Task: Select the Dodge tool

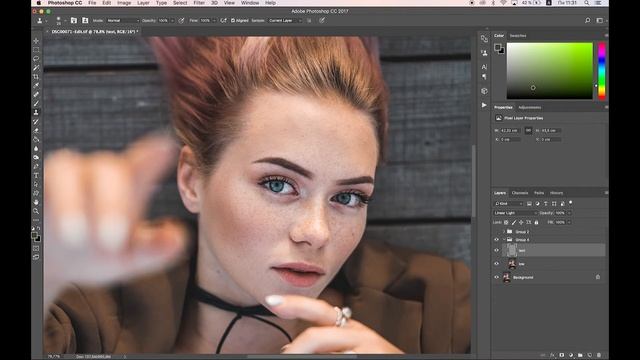Action: [36, 157]
